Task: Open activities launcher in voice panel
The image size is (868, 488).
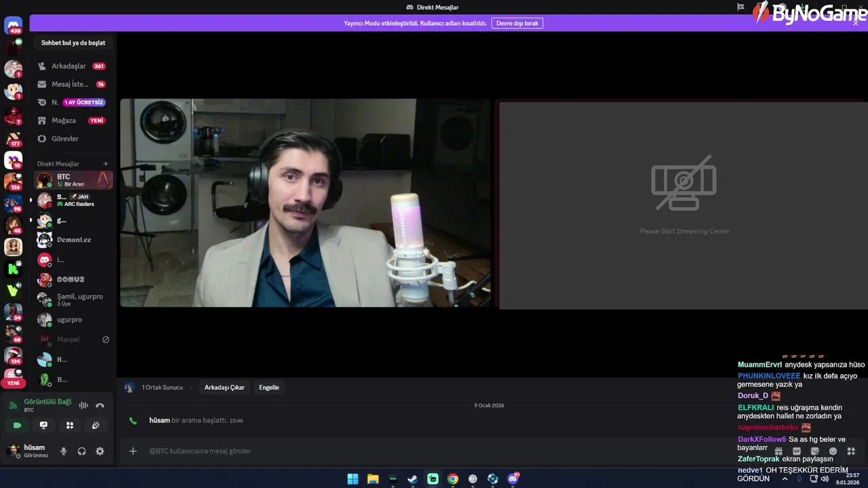Action: (70, 425)
